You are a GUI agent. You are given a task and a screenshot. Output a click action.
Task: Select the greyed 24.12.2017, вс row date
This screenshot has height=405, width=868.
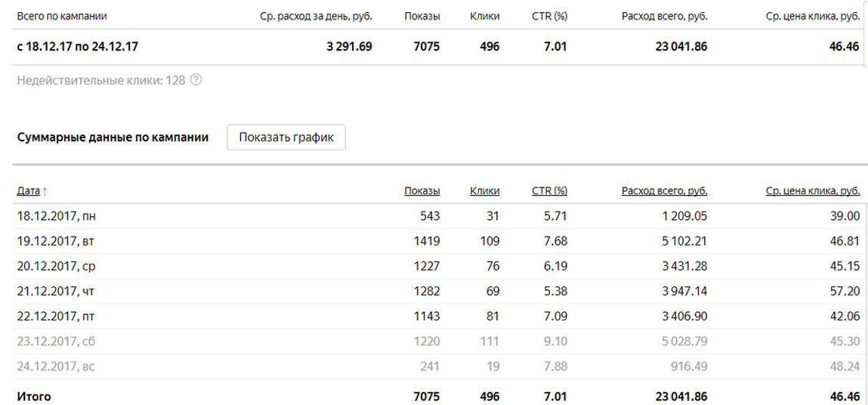pyautogui.click(x=56, y=366)
